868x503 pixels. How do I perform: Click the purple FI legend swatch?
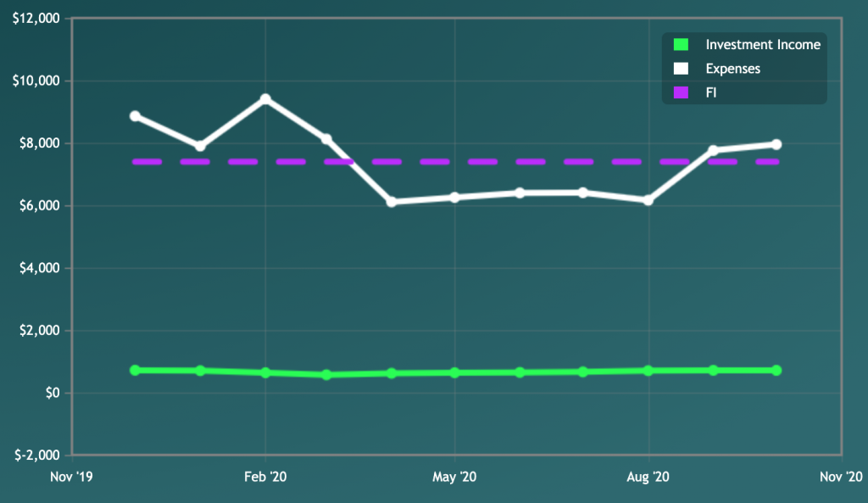(680, 92)
